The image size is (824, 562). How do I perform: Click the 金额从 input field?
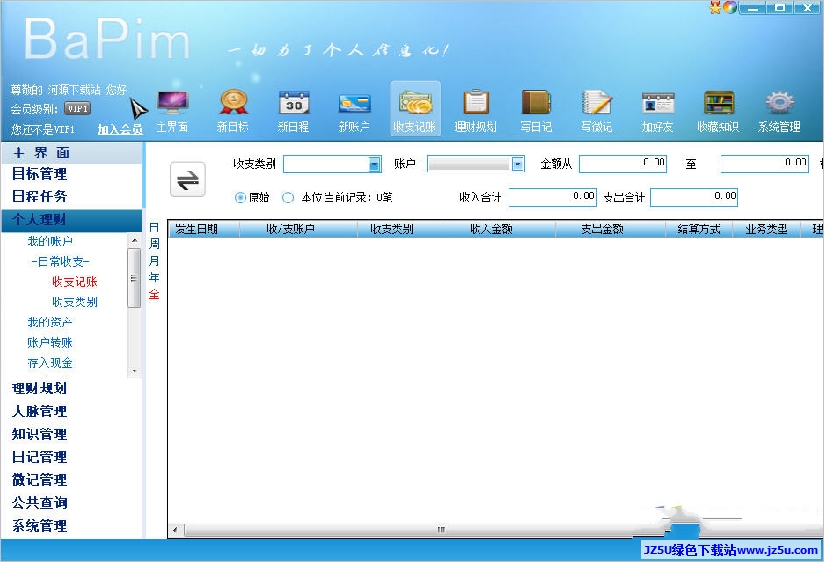(x=623, y=164)
